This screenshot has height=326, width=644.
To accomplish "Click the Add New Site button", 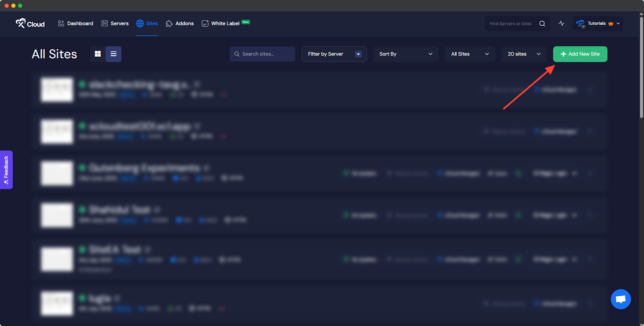I will point(580,54).
